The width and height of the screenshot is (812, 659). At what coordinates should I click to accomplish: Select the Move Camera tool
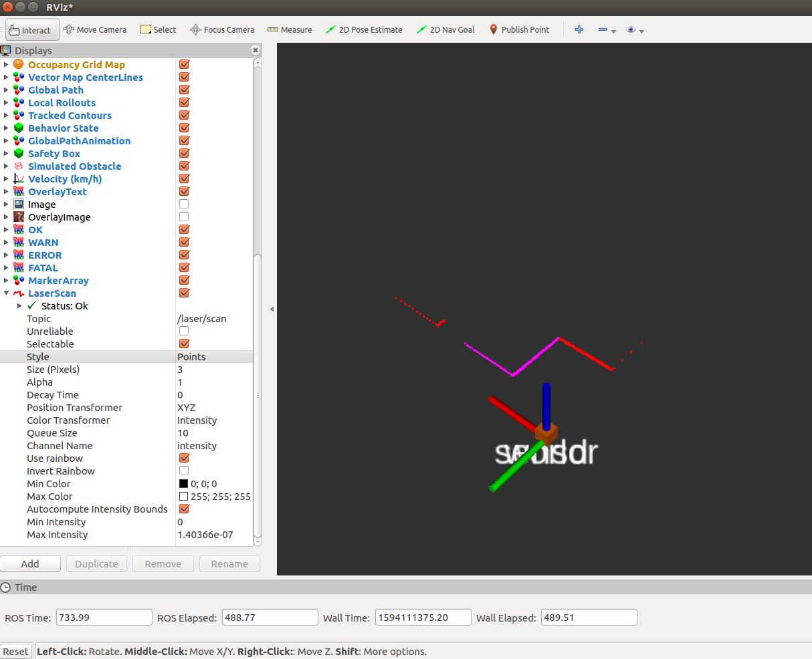(x=95, y=30)
